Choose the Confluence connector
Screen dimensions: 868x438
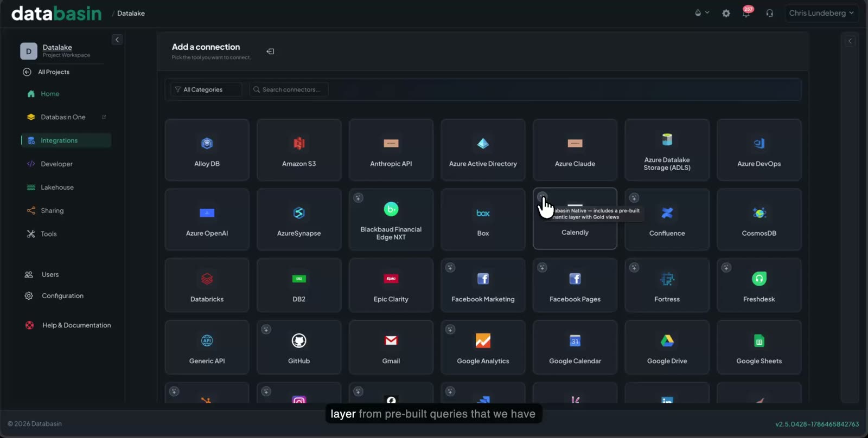pos(667,219)
